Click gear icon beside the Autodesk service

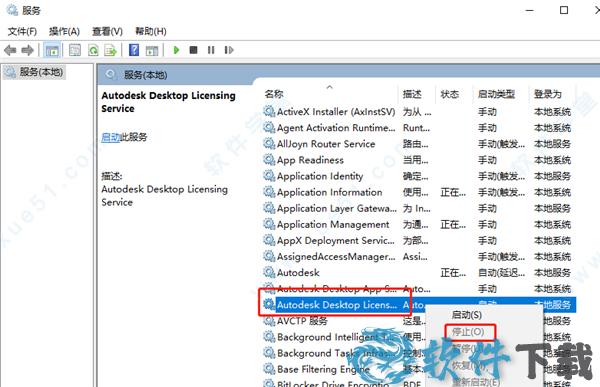[x=269, y=272]
